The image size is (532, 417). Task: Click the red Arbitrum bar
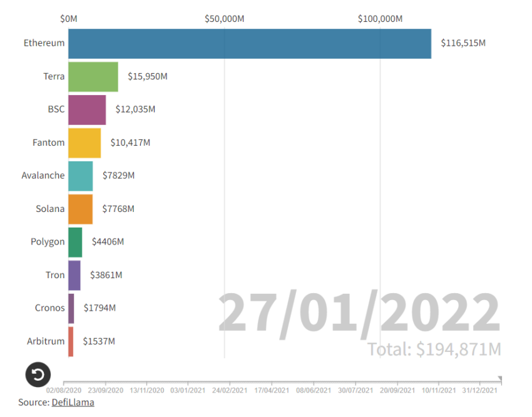coord(71,341)
